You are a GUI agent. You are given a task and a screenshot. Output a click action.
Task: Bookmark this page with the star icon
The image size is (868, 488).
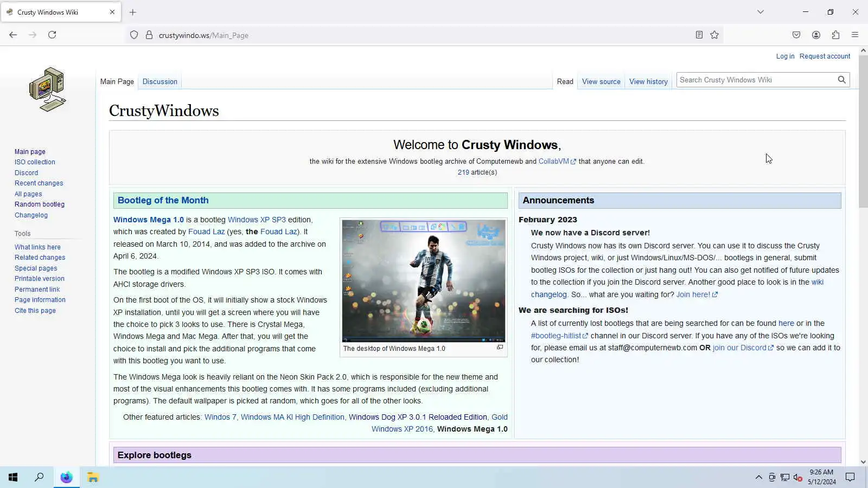click(714, 35)
